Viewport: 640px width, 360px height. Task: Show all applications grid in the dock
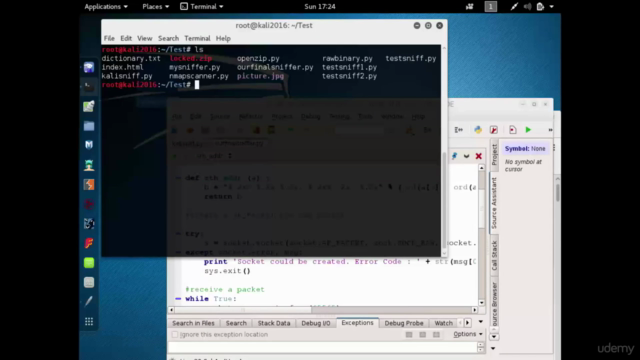pos(89,322)
